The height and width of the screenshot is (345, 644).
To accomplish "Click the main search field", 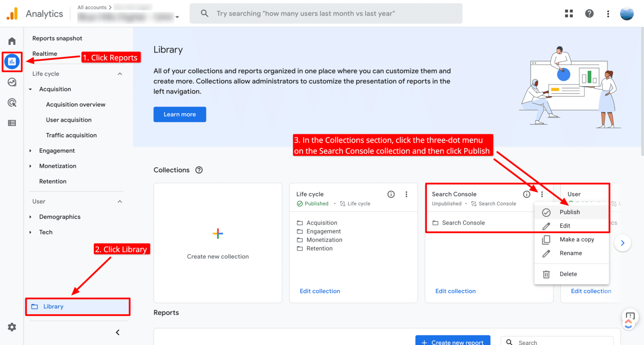I will click(326, 13).
